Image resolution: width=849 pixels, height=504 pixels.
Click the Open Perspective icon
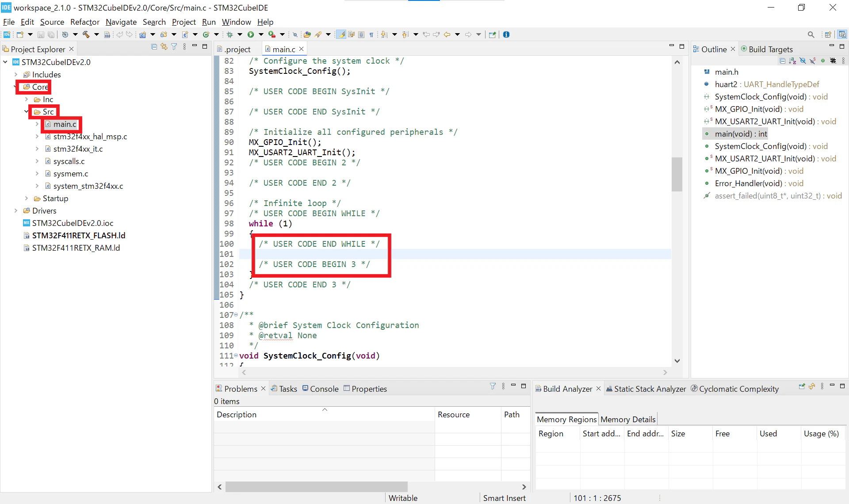coord(828,34)
